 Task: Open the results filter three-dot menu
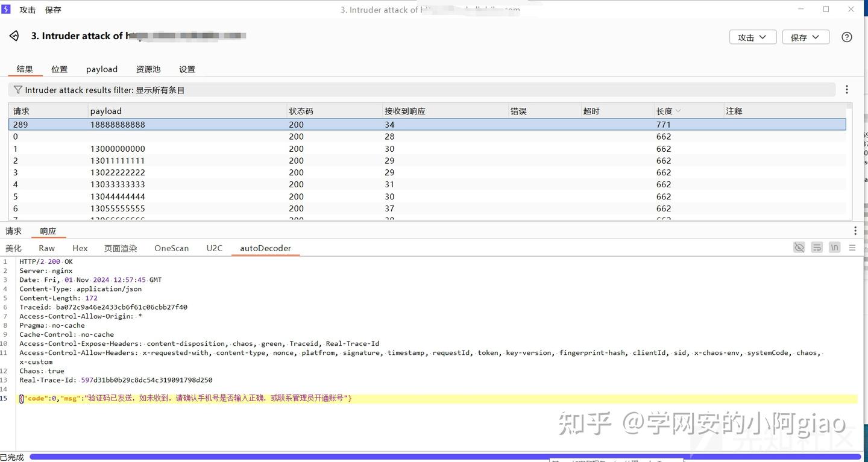(x=847, y=89)
